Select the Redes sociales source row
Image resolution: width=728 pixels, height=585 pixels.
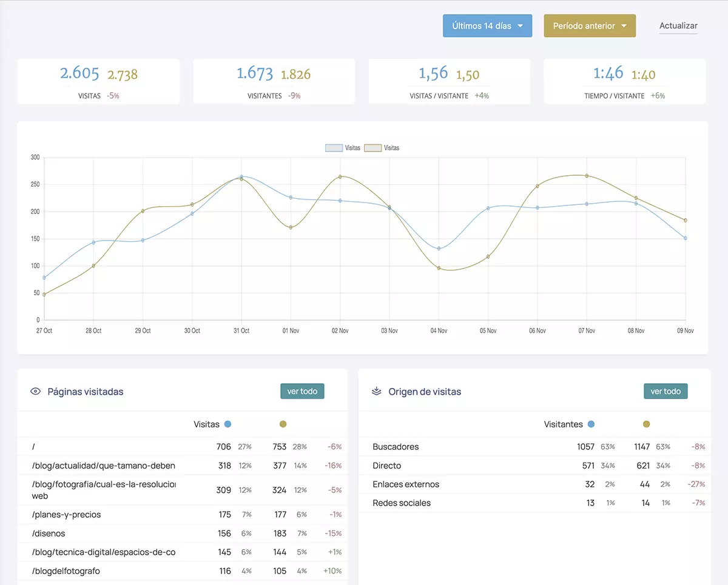(402, 503)
